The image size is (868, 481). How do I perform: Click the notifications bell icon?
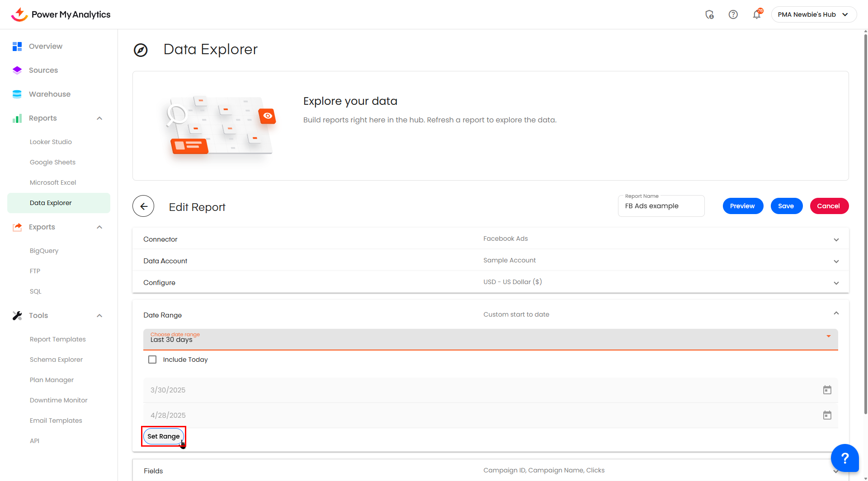pos(756,14)
